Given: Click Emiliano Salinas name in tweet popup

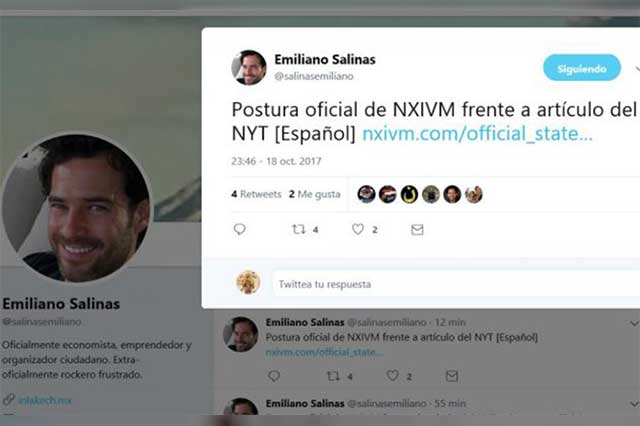Looking at the screenshot, I should point(325,60).
